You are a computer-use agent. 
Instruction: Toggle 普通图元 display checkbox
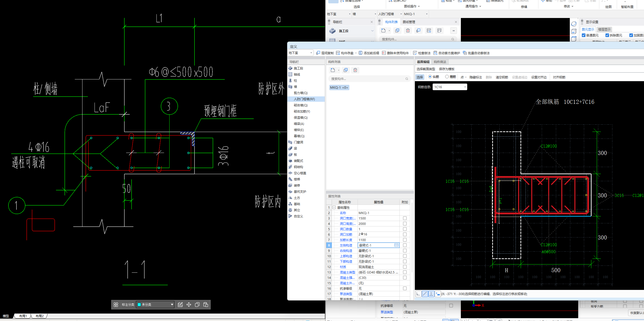(584, 35)
